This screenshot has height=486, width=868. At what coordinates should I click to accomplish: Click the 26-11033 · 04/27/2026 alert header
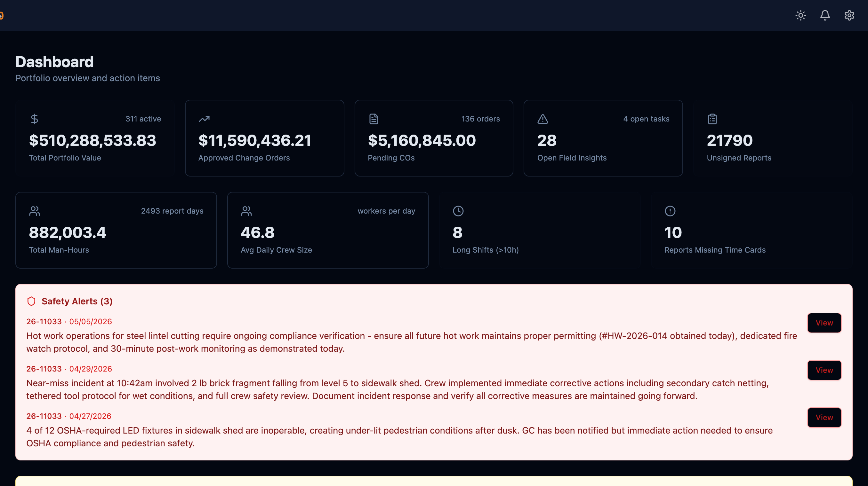tap(69, 416)
